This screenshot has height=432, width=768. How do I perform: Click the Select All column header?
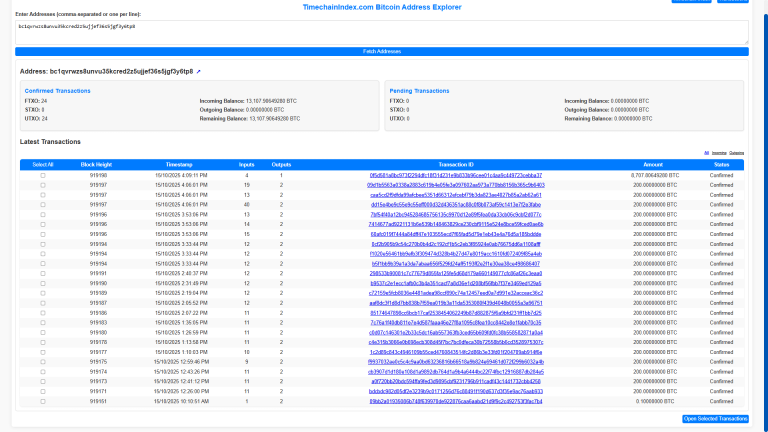click(43, 164)
